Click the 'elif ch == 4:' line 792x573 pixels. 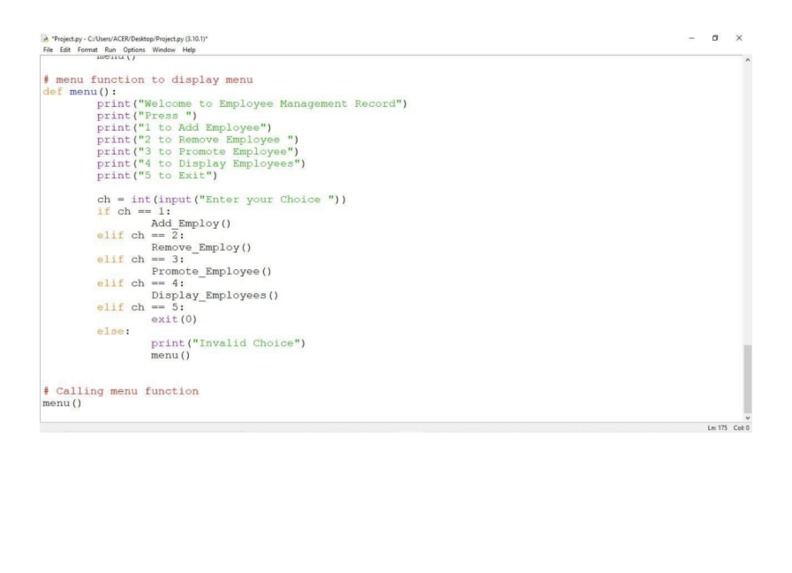[x=141, y=283]
